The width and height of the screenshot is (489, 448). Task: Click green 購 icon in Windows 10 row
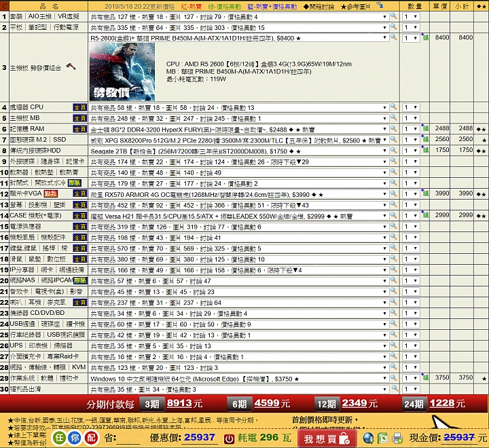tap(424, 377)
